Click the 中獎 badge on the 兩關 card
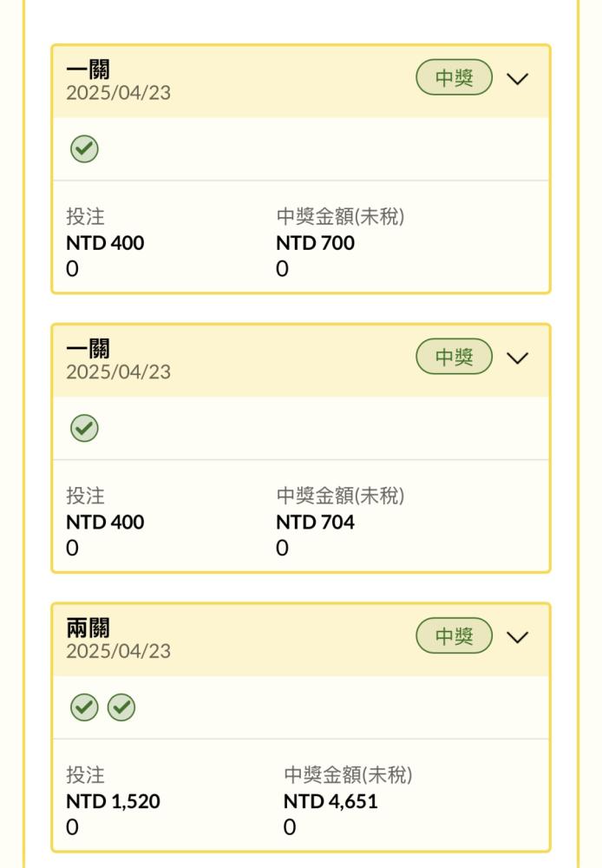 (454, 635)
